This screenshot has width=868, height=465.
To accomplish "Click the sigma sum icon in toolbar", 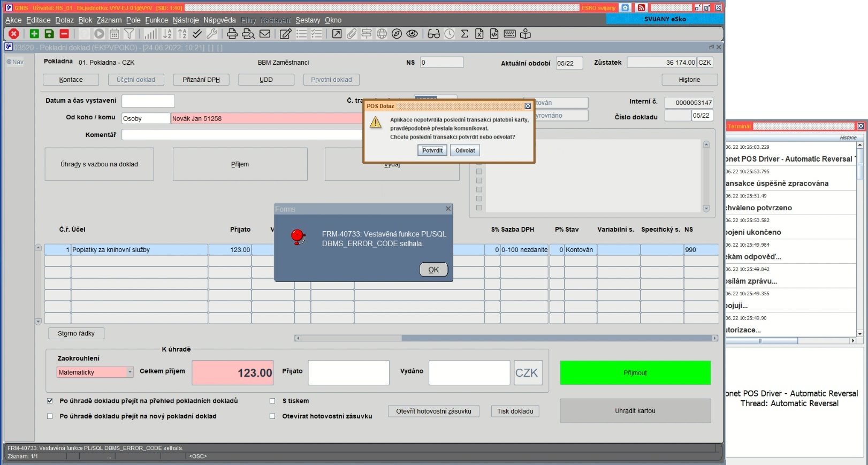I will pyautogui.click(x=465, y=34).
